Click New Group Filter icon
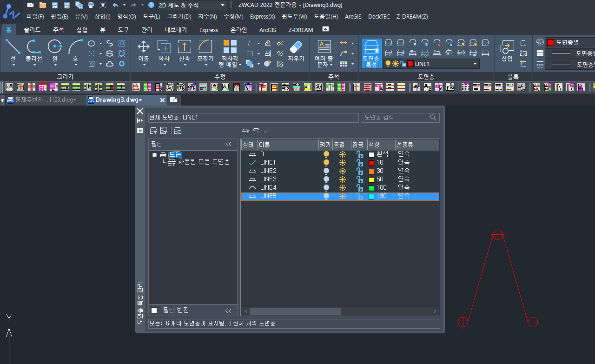595x364 pixels. [163, 131]
